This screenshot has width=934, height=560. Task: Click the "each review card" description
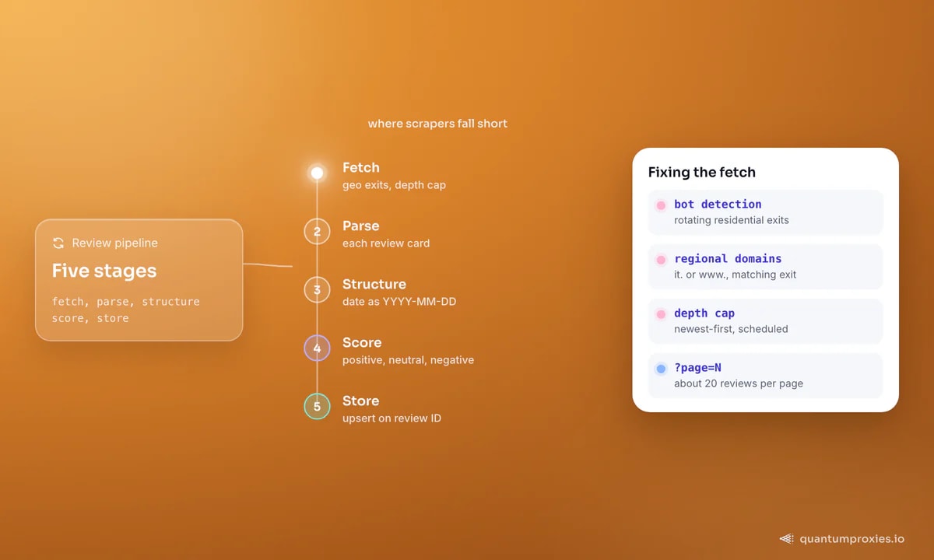tap(386, 243)
